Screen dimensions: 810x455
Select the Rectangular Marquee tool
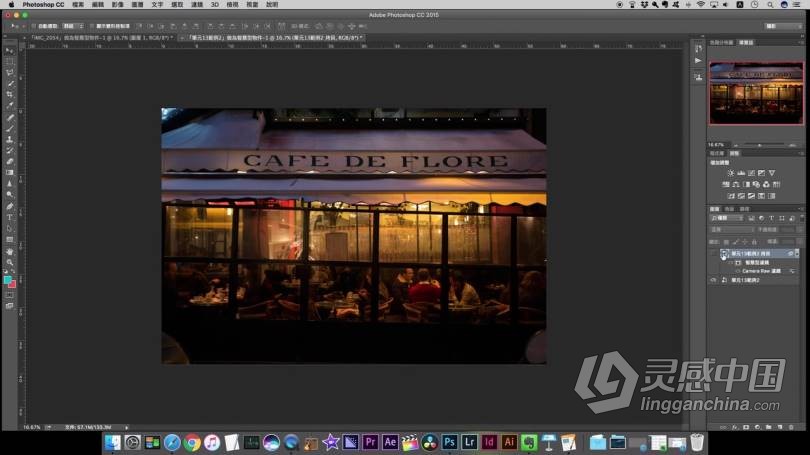coord(9,61)
